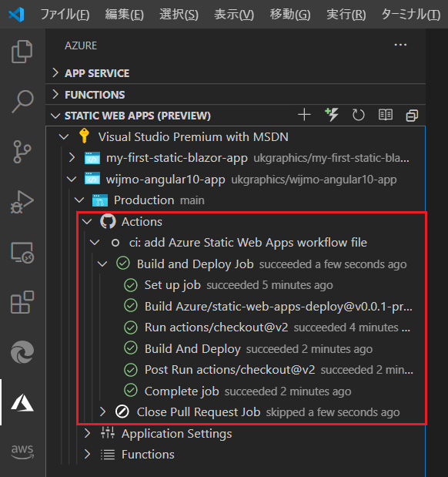Image resolution: width=448 pixels, height=477 pixels.
Task: Collapse the wijmo-angular10-app node
Action: [72, 180]
